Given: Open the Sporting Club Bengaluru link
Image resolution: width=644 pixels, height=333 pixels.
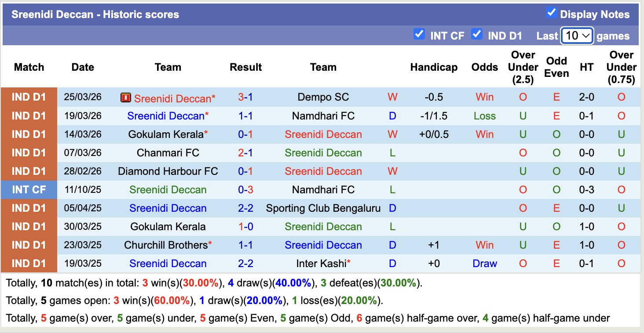Looking at the screenshot, I should 324,208.
